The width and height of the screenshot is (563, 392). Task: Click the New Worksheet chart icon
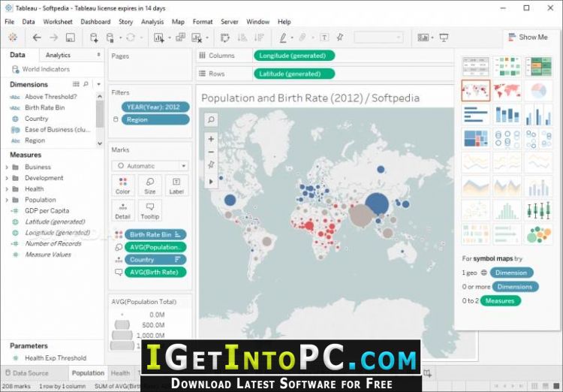pyautogui.click(x=158, y=38)
